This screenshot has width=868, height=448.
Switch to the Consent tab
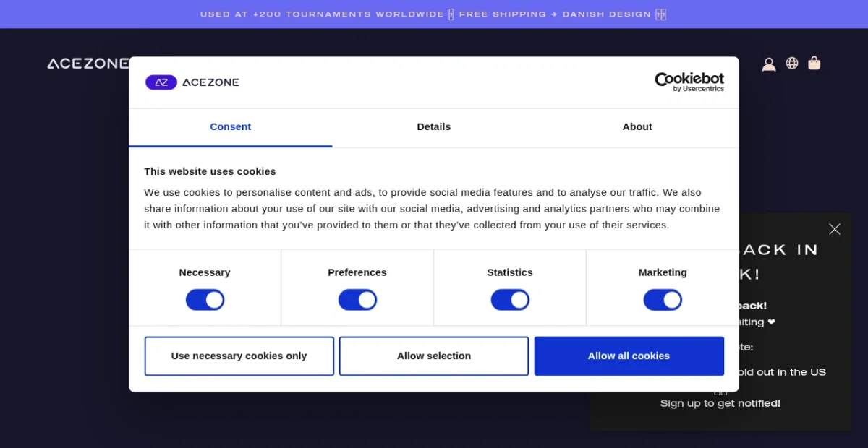(231, 127)
